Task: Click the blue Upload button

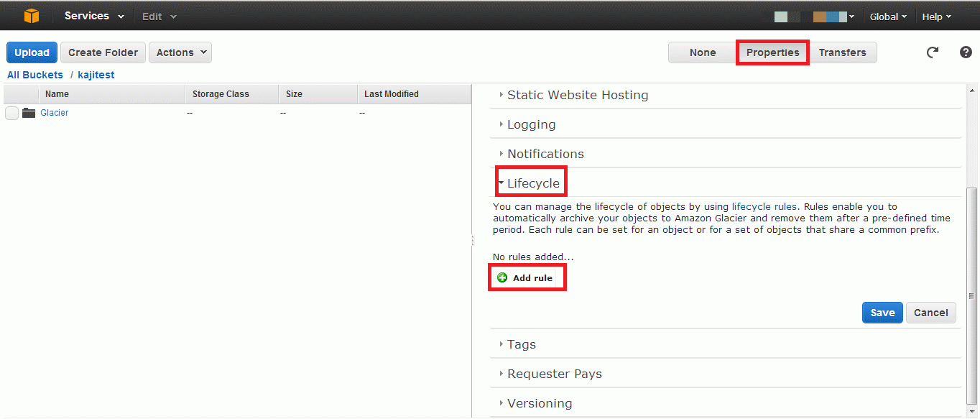Action: pyautogui.click(x=32, y=52)
